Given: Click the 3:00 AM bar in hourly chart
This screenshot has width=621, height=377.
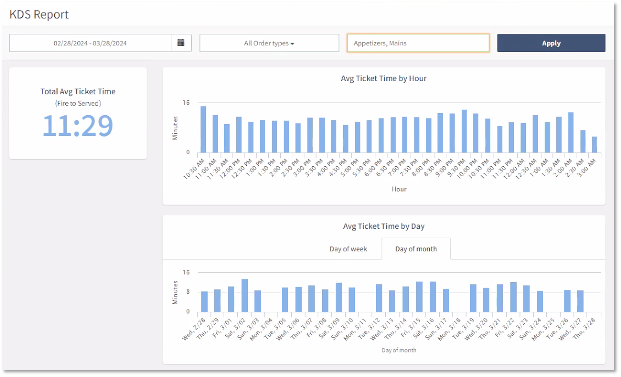Looking at the screenshot, I should click(x=594, y=145).
